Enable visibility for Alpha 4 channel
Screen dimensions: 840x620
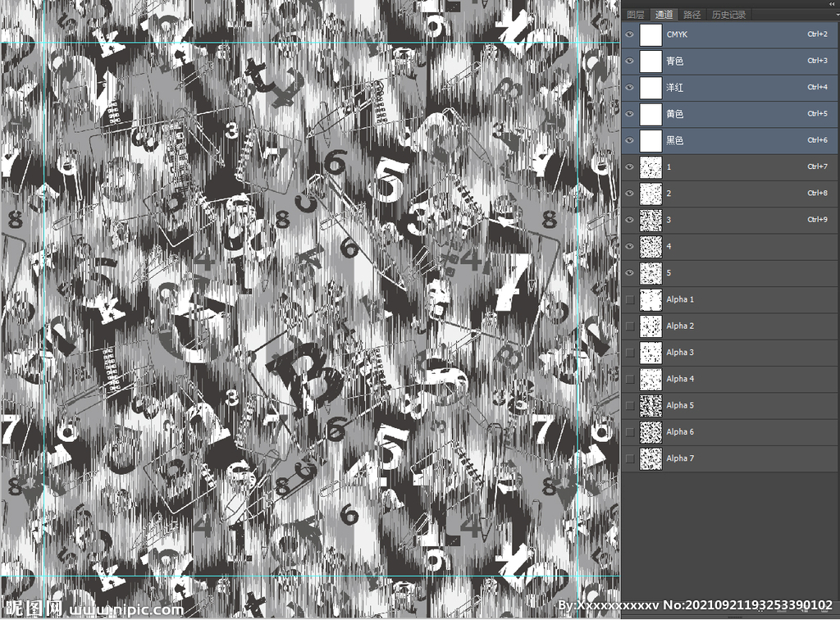click(x=630, y=379)
